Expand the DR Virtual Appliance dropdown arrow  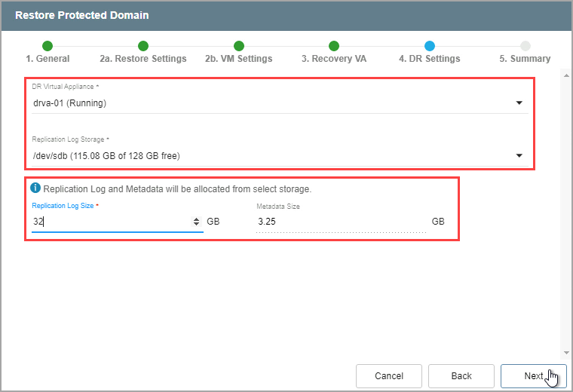pos(519,103)
